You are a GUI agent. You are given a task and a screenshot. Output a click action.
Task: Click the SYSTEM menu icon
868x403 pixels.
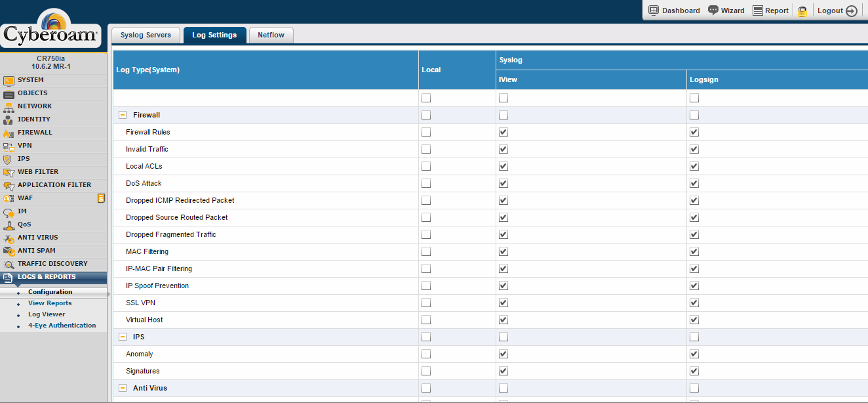9,81
